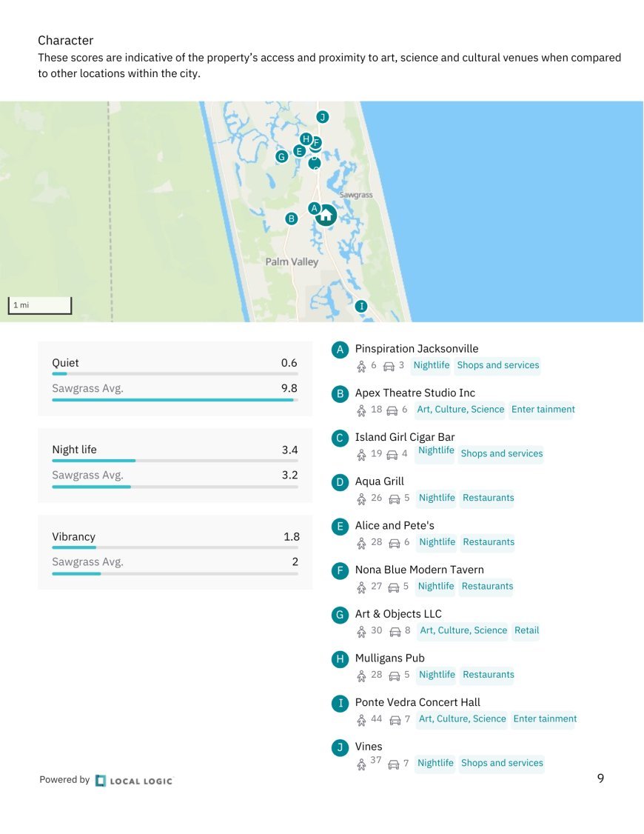Click Retail tag for Art & Objects LLC

tap(526, 630)
